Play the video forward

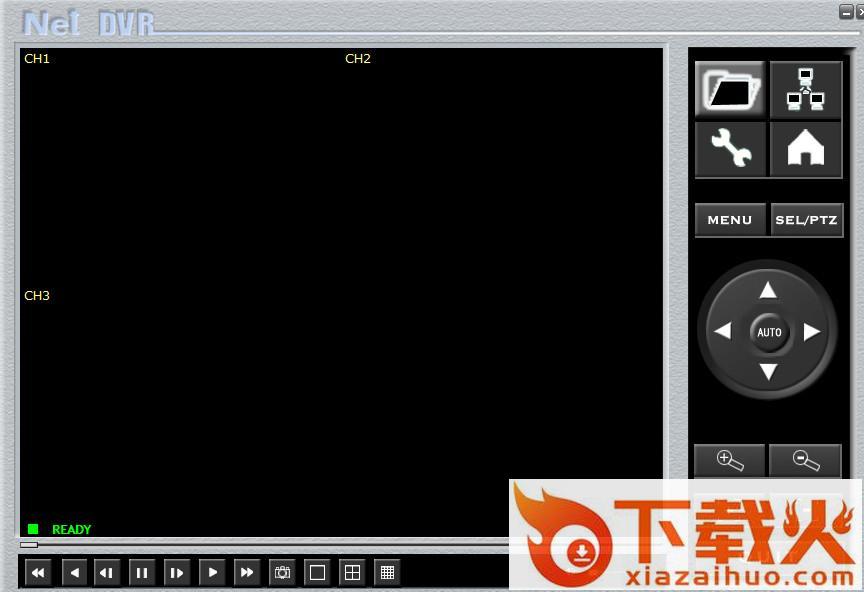click(x=212, y=573)
